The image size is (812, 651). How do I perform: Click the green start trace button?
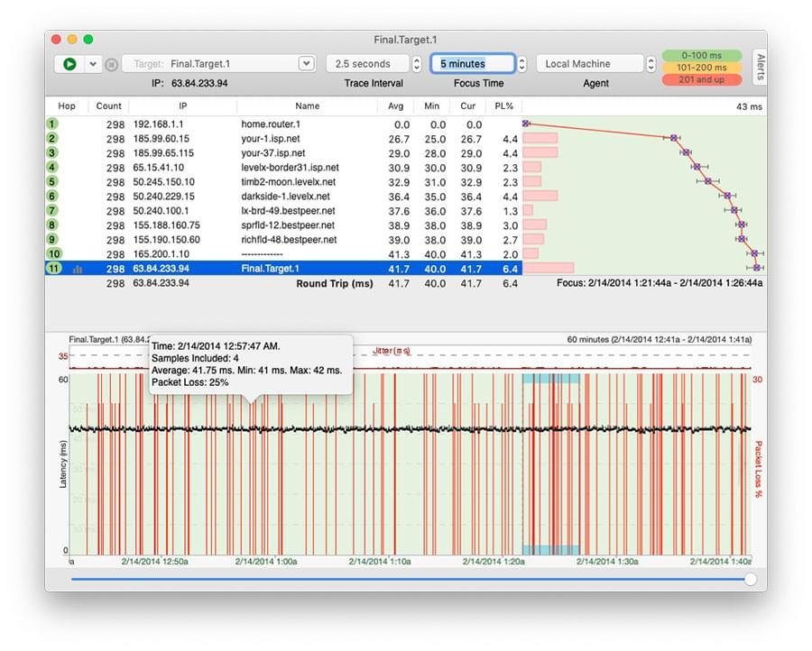[69, 64]
